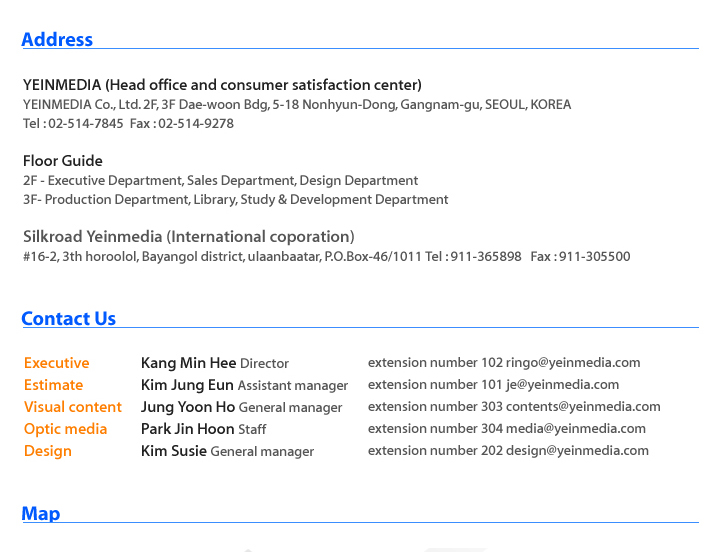
Task: Click the je@yeinmedia.com email
Action: pyautogui.click(x=562, y=385)
